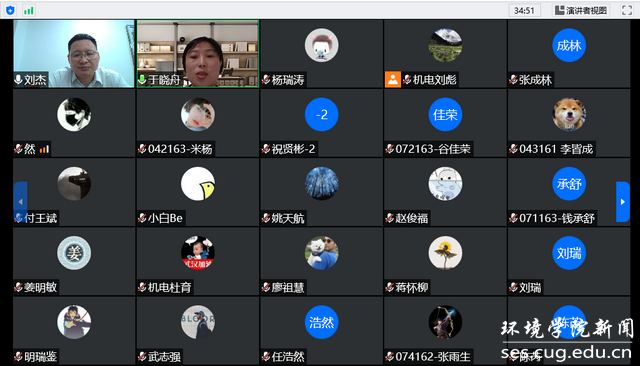Open the 演讲者视图 view switcher
This screenshot has width=640, height=366.
(581, 10)
